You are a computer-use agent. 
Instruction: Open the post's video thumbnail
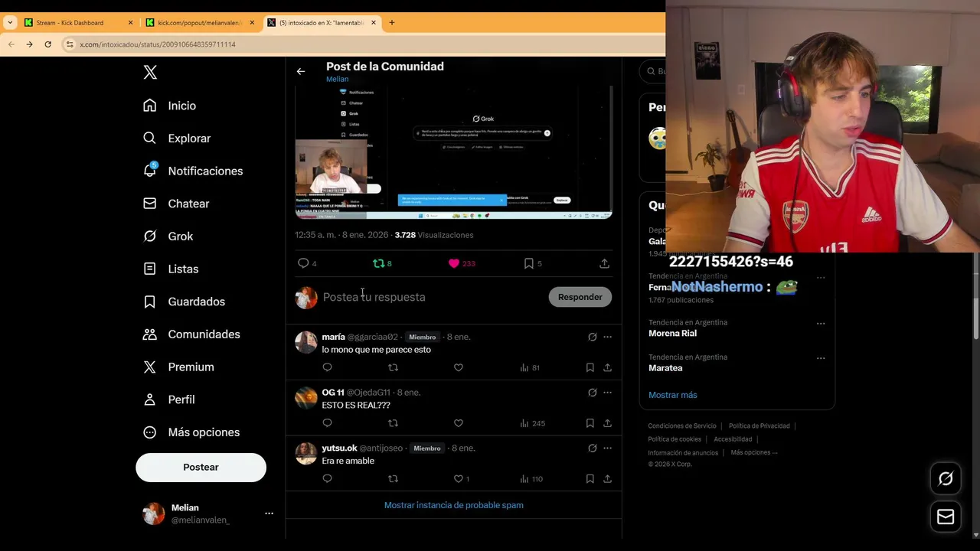point(453,152)
